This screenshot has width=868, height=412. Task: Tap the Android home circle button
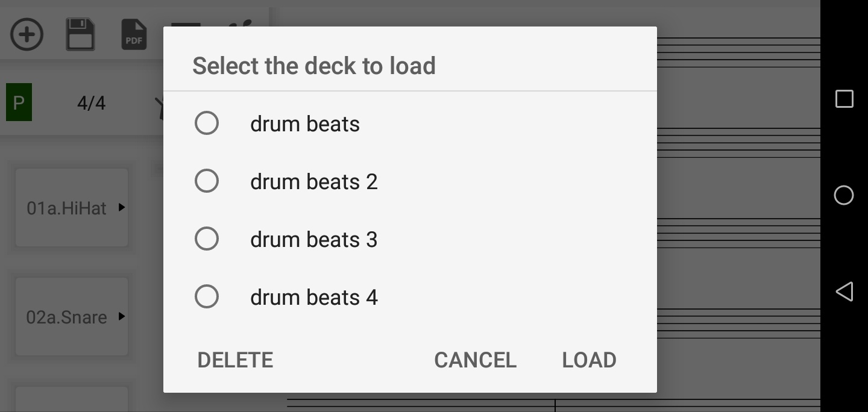tap(844, 195)
